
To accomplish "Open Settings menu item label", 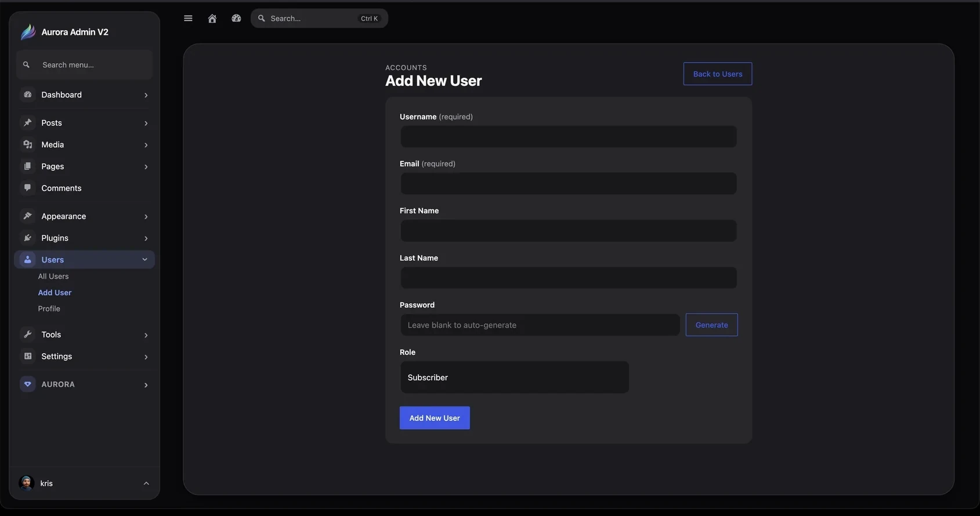I will 57,357.
